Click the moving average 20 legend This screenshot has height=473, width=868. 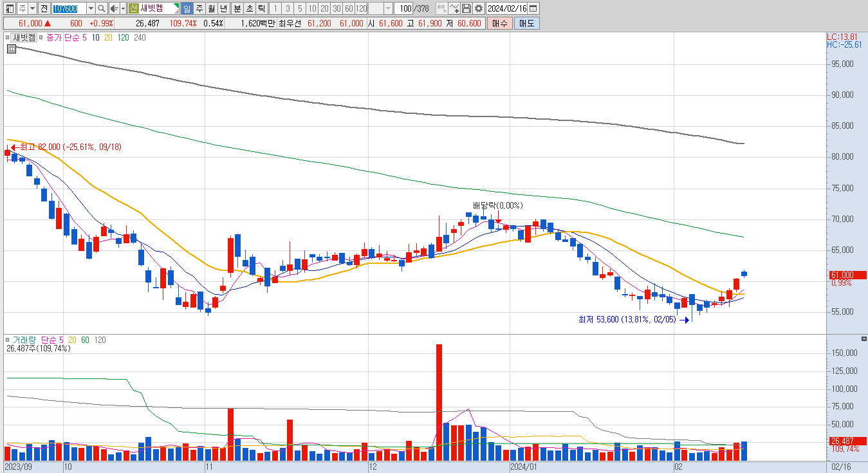pyautogui.click(x=107, y=37)
